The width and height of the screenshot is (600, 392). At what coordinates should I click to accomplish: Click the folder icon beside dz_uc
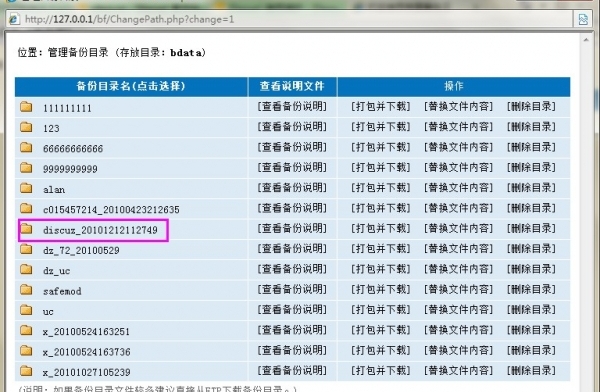tap(26, 269)
